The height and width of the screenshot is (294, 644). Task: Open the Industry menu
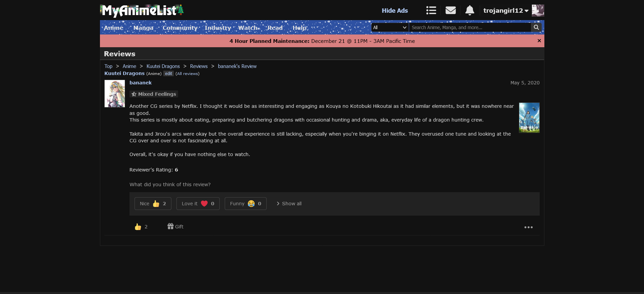218,28
